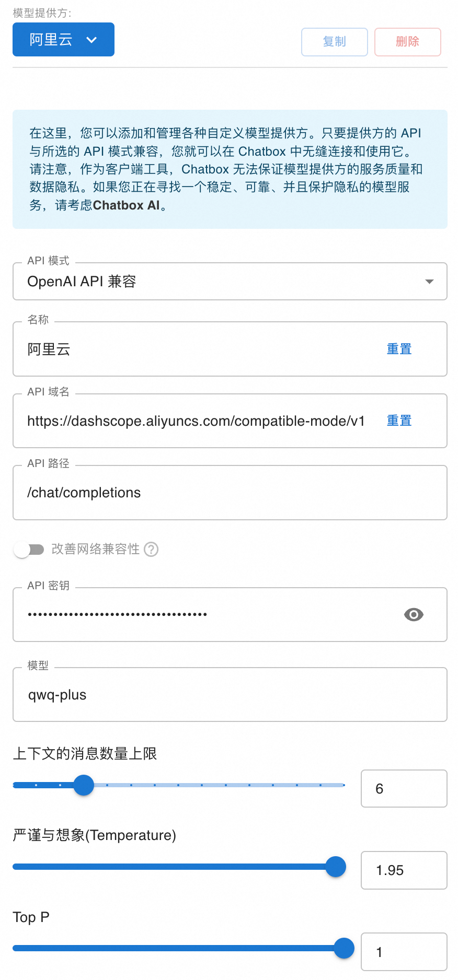
Task: Click the dropdown arrow on API 模式
Action: tap(429, 281)
